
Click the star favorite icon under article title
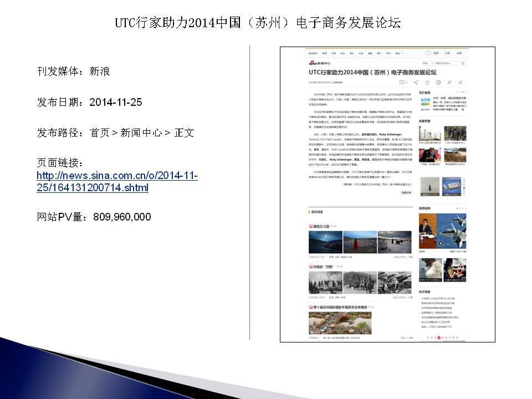click(x=427, y=82)
